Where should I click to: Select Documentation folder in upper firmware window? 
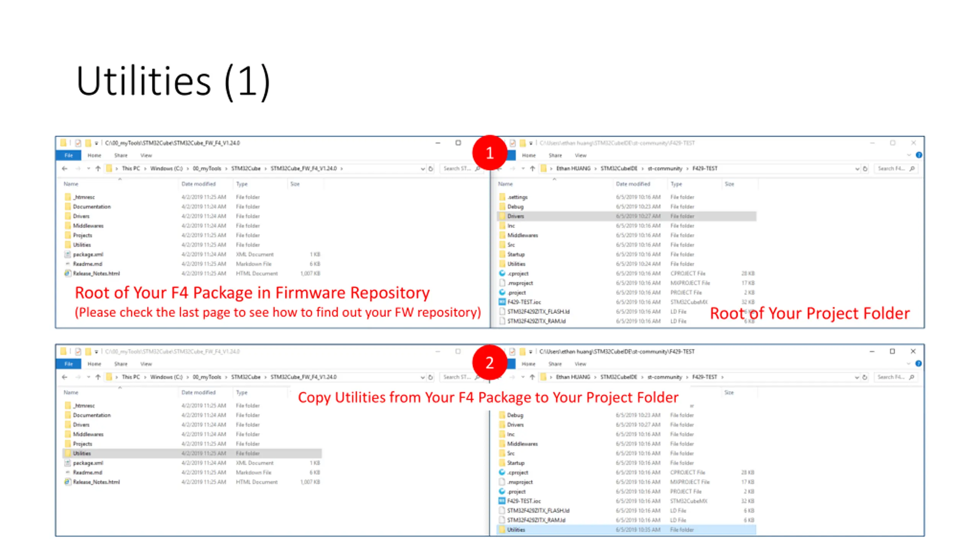point(91,207)
